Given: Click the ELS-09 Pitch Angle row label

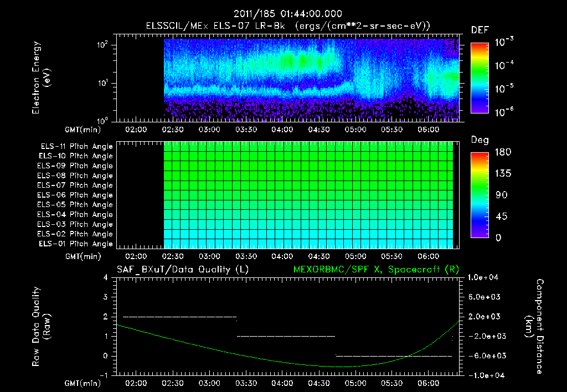Looking at the screenshot, I should [75, 166].
